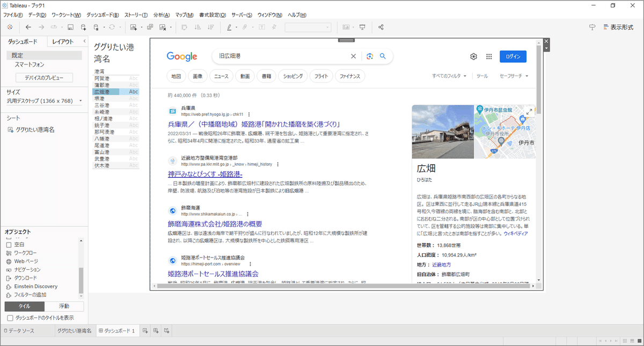
Task: Click the presentation mode monitor icon
Action: pos(362,27)
